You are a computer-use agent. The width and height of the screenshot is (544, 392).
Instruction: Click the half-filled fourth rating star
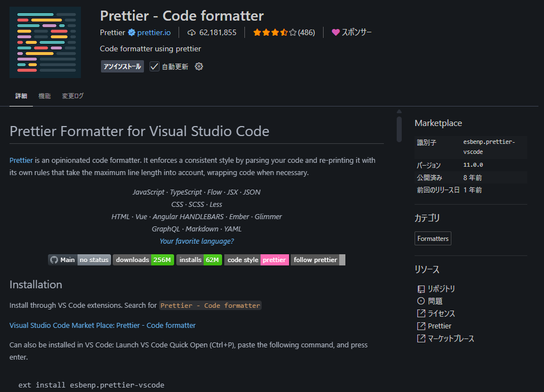285,32
